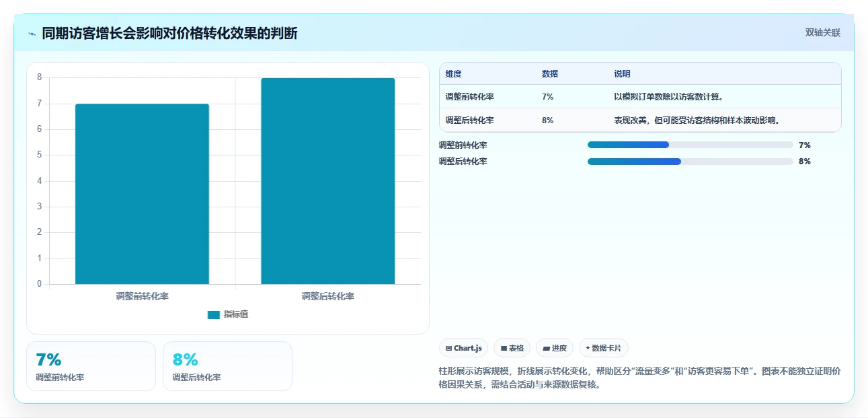This screenshot has height=418, width=868.
Task: Click the 说明 column header
Action: [622, 74]
